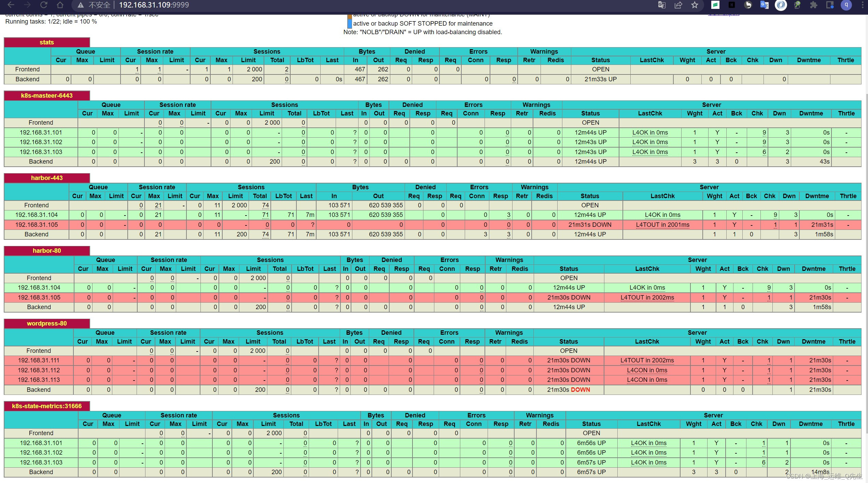
Task: Open the 'harbor-443' section title
Action: click(x=47, y=178)
